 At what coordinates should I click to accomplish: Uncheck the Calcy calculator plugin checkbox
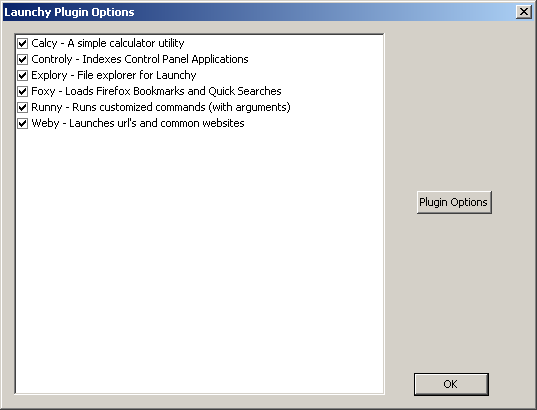point(23,44)
